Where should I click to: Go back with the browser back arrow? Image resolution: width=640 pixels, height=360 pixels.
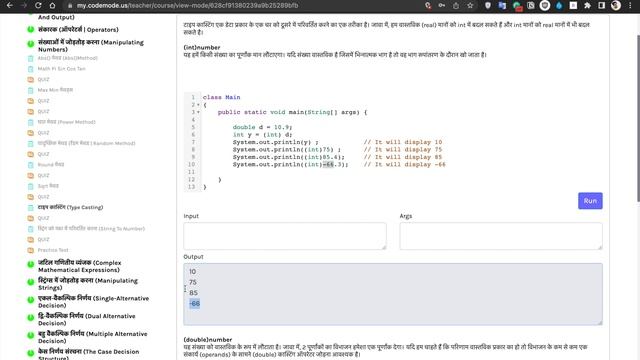click(10, 5)
